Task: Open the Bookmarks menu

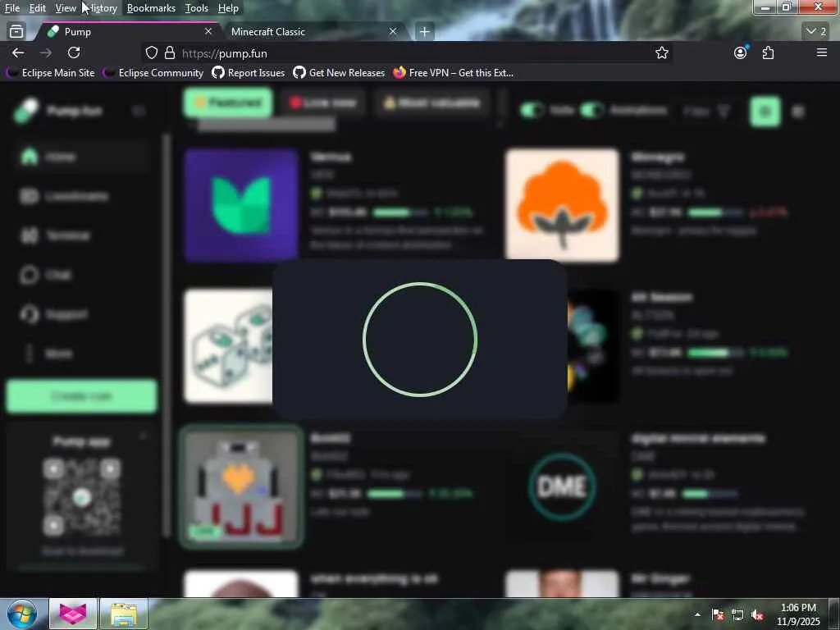Action: (x=151, y=8)
